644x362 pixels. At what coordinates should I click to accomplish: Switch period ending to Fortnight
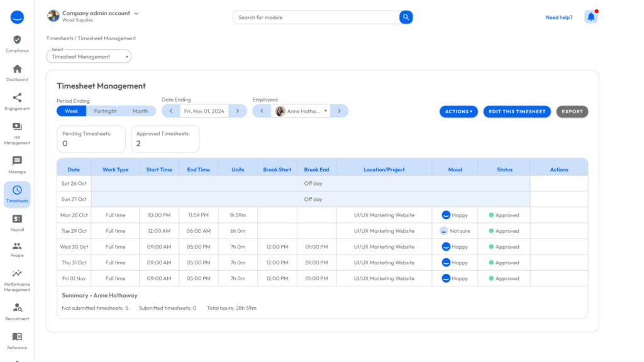105,111
